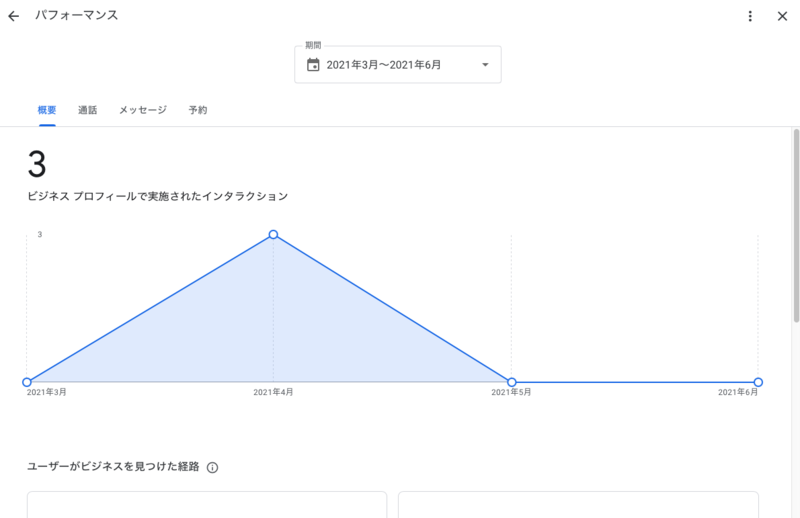Select the 2021年6月 data point on chart
800x518 pixels.
point(758,382)
